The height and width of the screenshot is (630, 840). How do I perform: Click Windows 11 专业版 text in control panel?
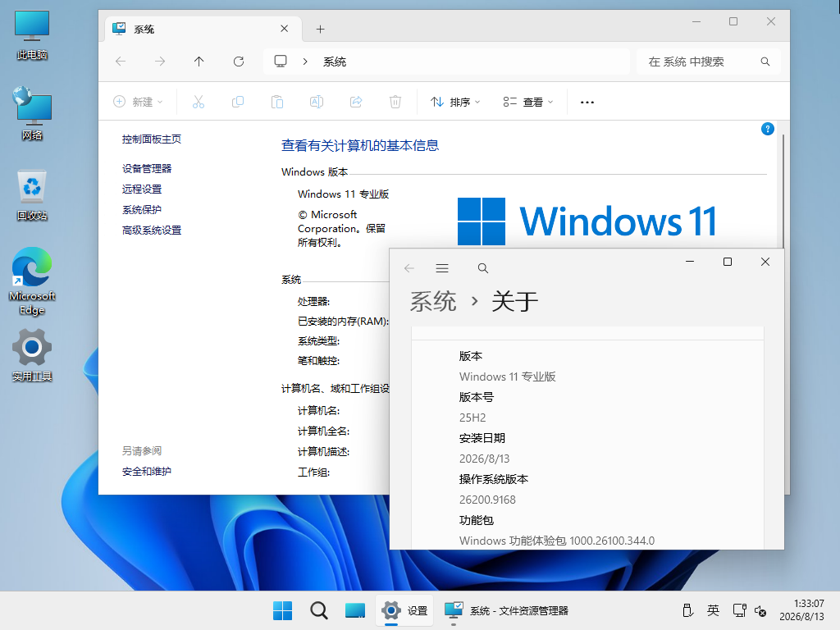pyautogui.click(x=344, y=194)
